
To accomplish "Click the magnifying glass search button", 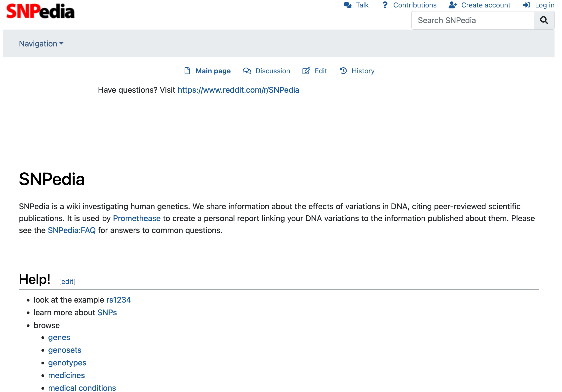I will click(x=544, y=20).
